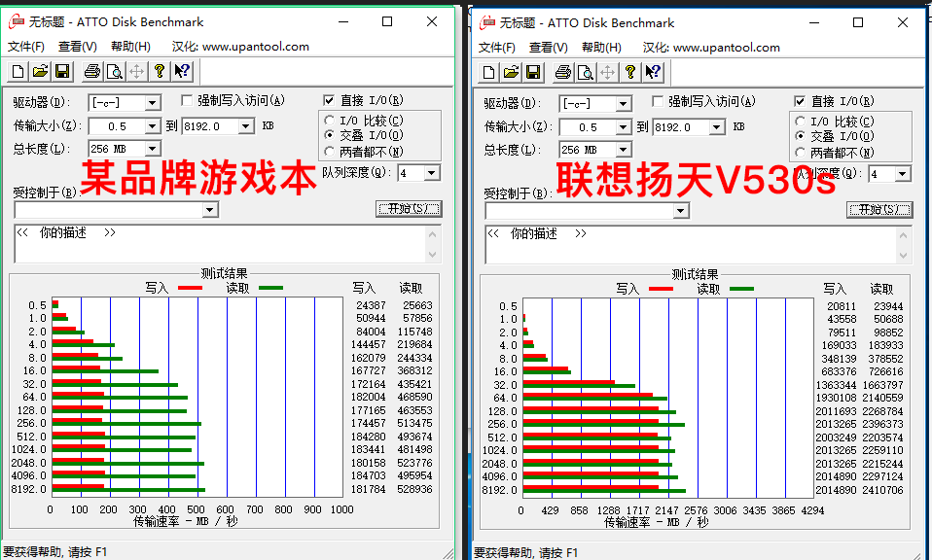Select I/O 比较 radio in right window
Screen dimensions: 932x560
point(800,122)
